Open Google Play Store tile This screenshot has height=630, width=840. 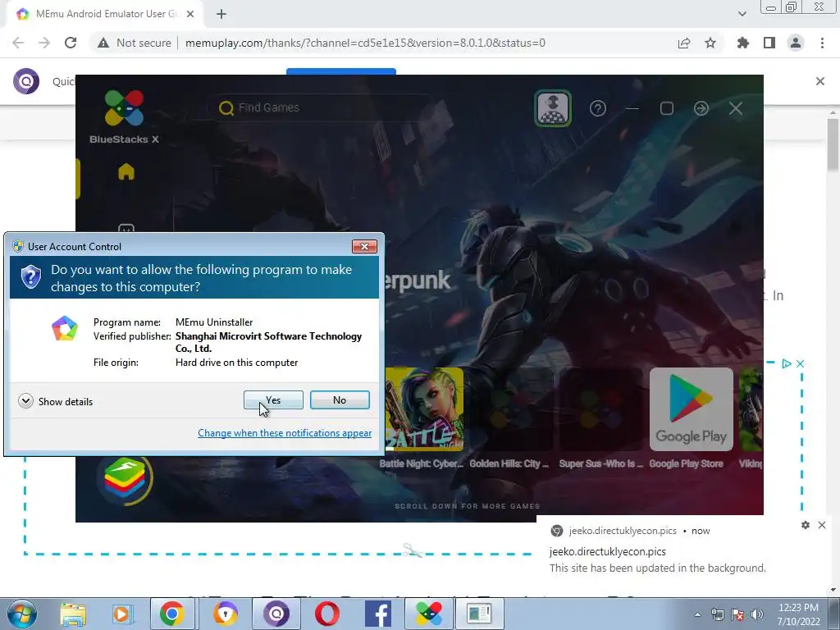pyautogui.click(x=691, y=409)
